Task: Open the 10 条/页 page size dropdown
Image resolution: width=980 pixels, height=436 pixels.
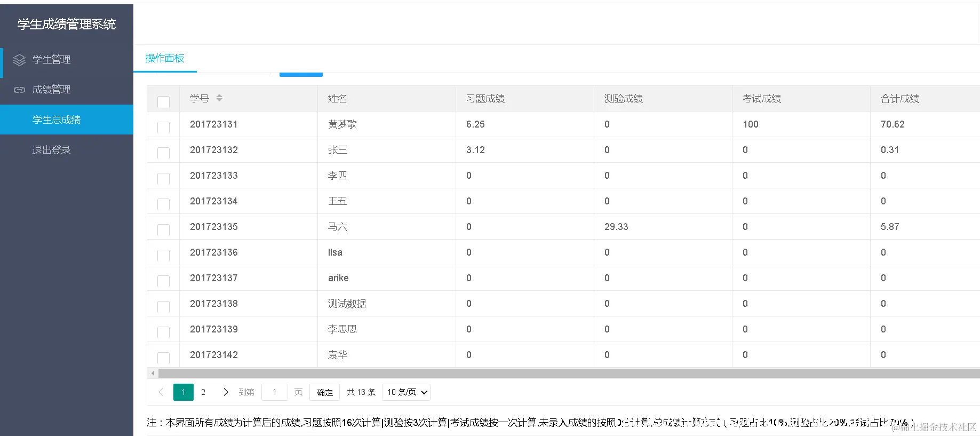Action: pos(407,392)
